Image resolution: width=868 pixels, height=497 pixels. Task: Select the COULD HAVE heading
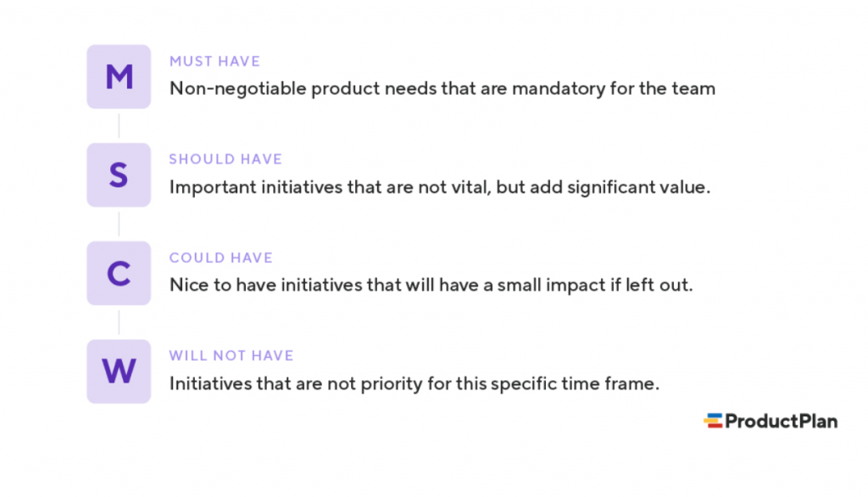221,258
